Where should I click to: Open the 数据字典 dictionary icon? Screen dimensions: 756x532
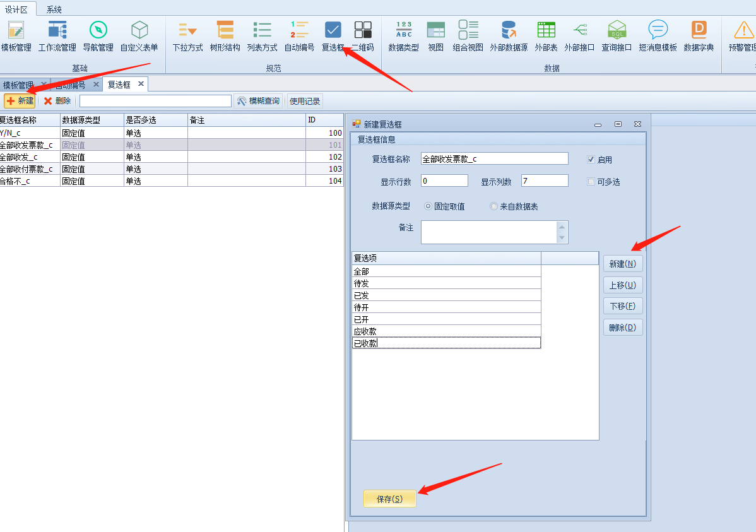(699, 30)
